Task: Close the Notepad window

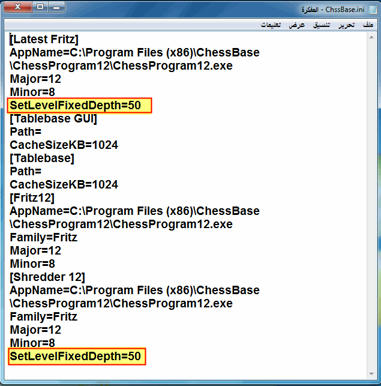Action: point(18,7)
